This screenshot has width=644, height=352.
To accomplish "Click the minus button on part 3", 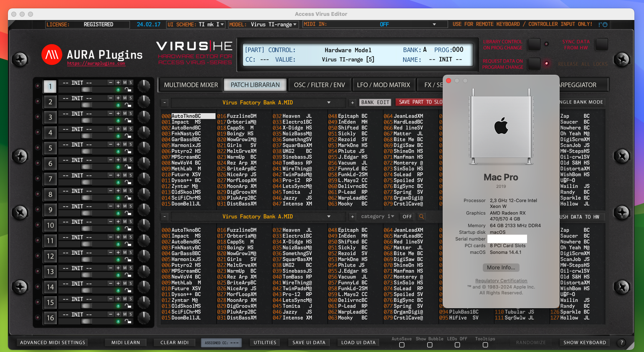I will pyautogui.click(x=111, y=114).
